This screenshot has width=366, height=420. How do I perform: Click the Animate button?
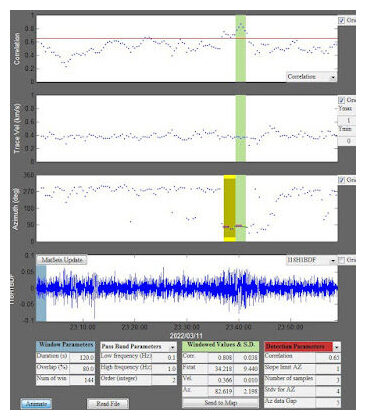(36, 404)
